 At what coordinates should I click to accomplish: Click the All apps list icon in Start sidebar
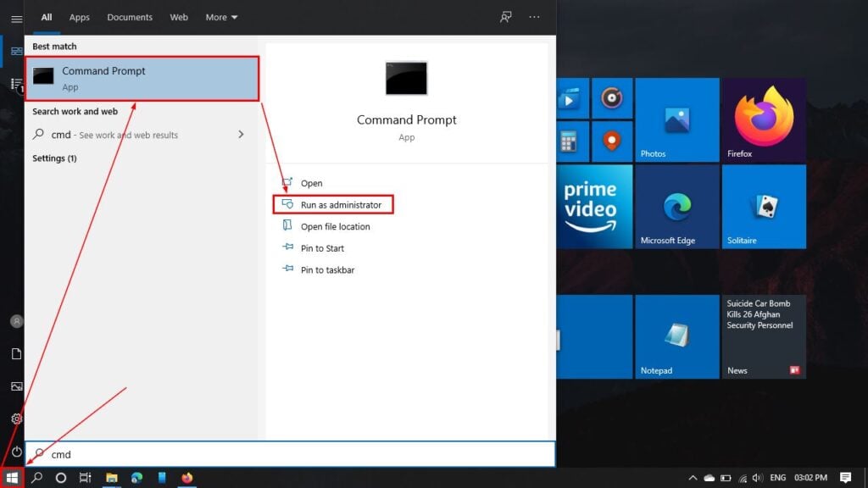[17, 84]
